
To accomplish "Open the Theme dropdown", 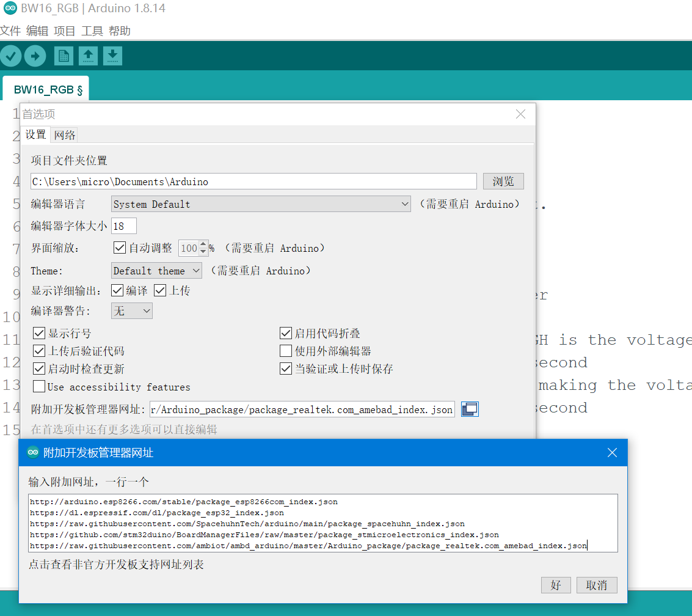I will 156,270.
